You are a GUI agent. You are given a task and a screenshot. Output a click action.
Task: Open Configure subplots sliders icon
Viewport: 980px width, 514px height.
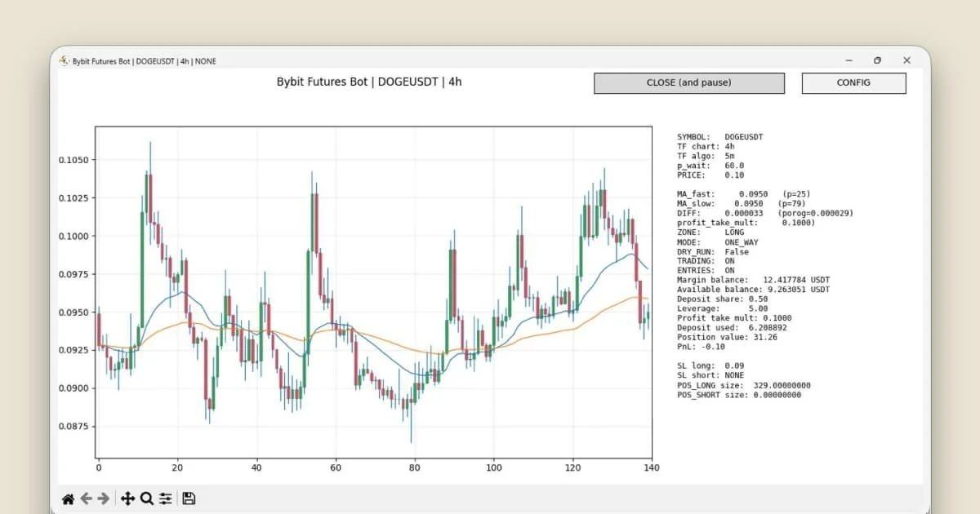click(166, 498)
